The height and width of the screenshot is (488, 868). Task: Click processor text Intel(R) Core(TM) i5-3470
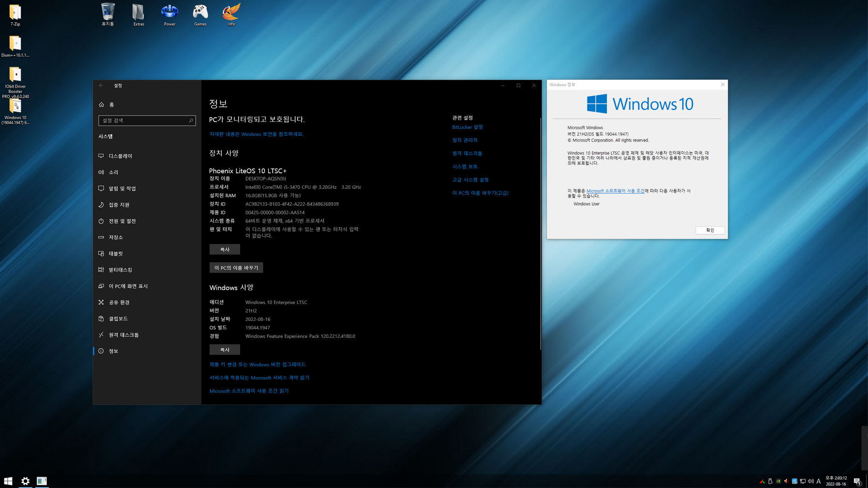(303, 187)
